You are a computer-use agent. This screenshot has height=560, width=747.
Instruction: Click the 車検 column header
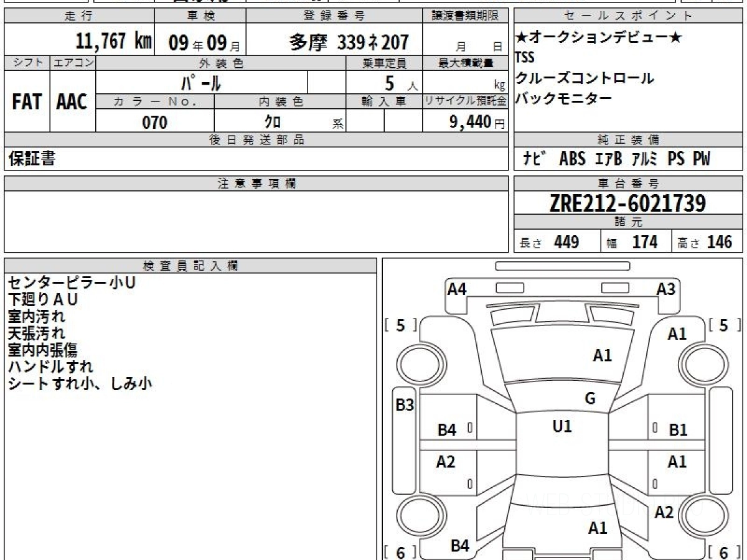tap(200, 16)
